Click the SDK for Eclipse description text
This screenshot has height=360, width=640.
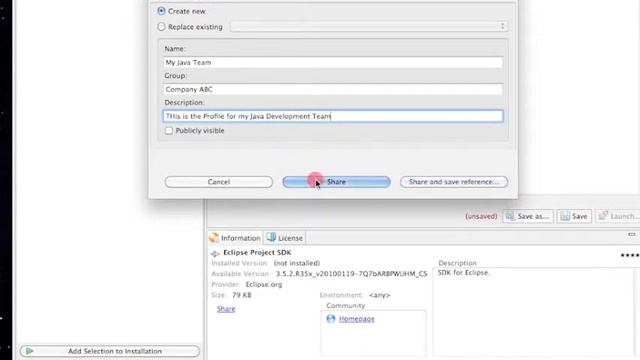pos(463,273)
